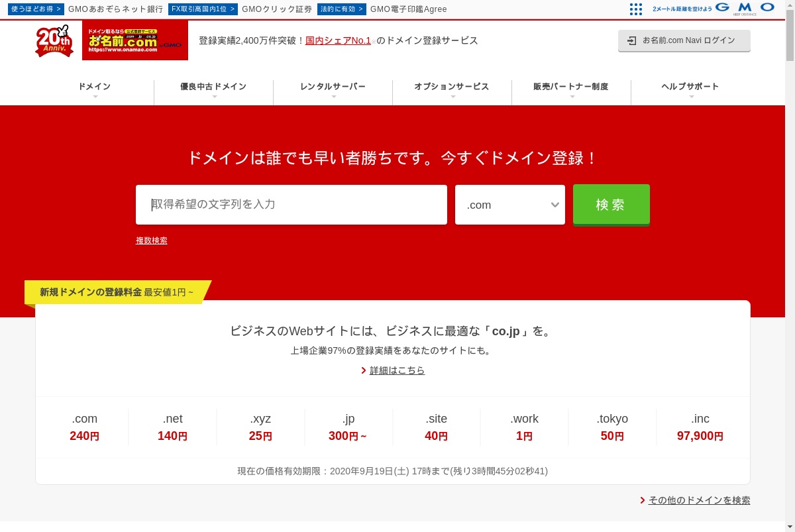The image size is (795, 532).
Task: Click the 使うほどお得 blue tag
Action: pyautogui.click(x=36, y=9)
